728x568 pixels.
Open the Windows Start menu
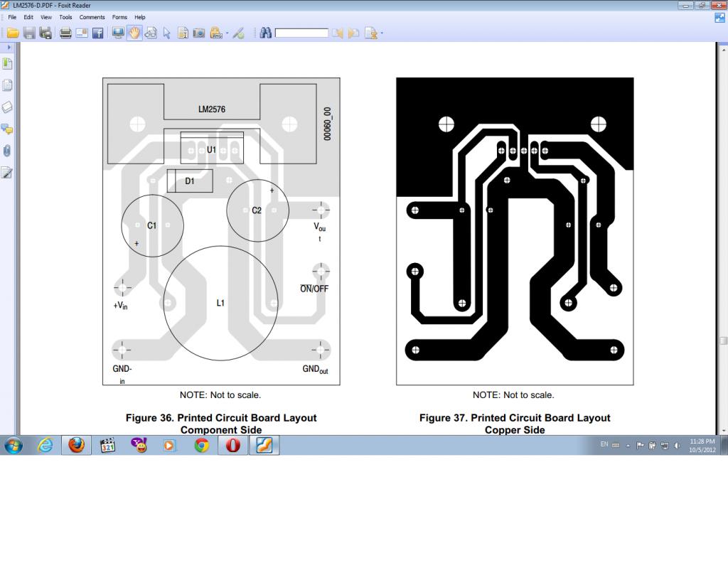[14, 446]
